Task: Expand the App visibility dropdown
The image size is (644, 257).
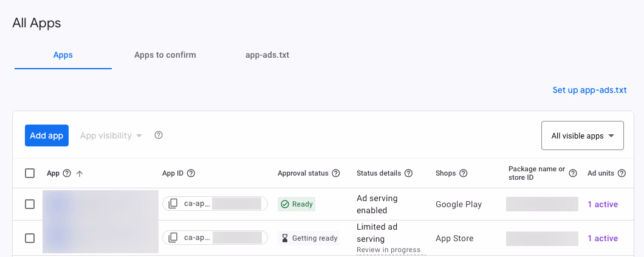Action: (111, 135)
